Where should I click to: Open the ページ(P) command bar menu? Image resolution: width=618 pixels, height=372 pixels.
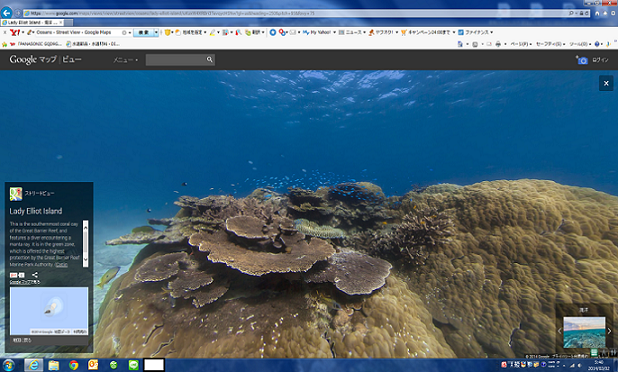coord(521,44)
